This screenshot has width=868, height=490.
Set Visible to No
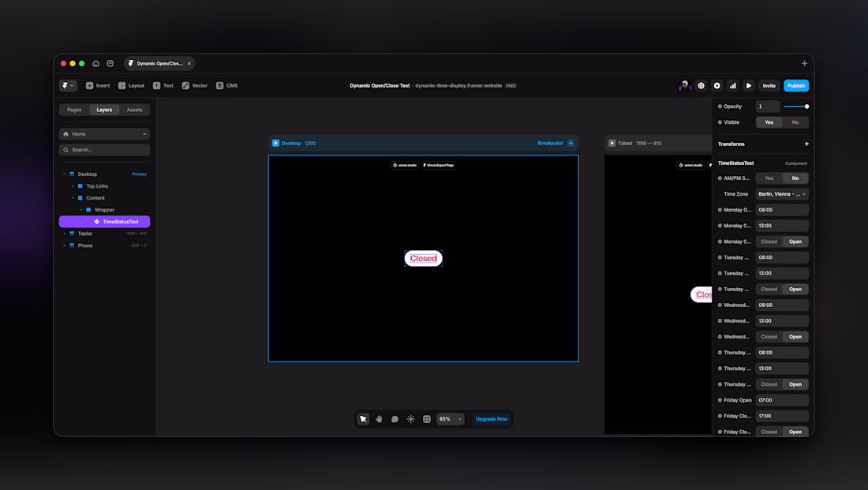point(795,122)
